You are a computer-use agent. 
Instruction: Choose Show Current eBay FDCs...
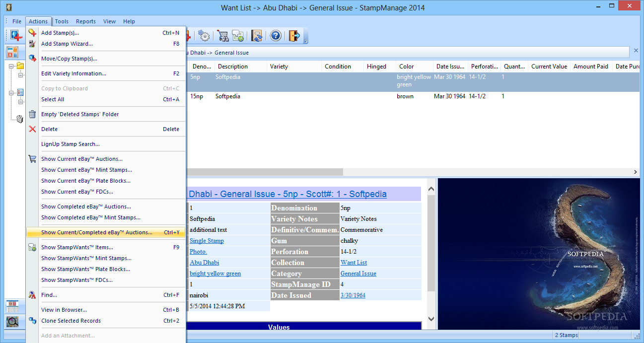(106, 192)
